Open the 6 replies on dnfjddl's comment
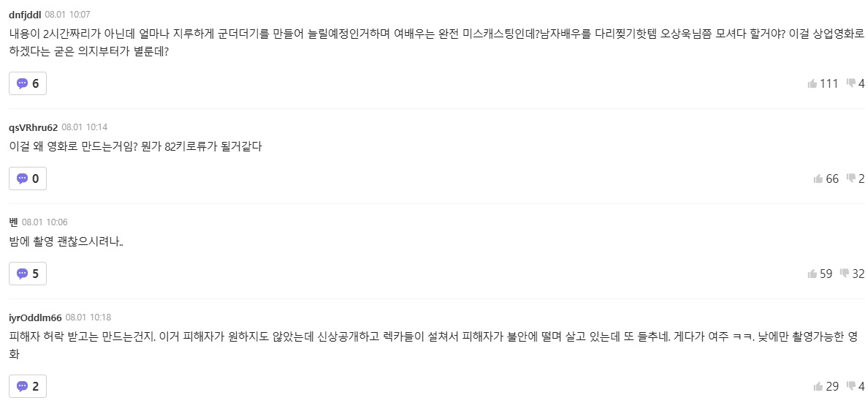Screen dimensions: 868x406 click(28, 83)
